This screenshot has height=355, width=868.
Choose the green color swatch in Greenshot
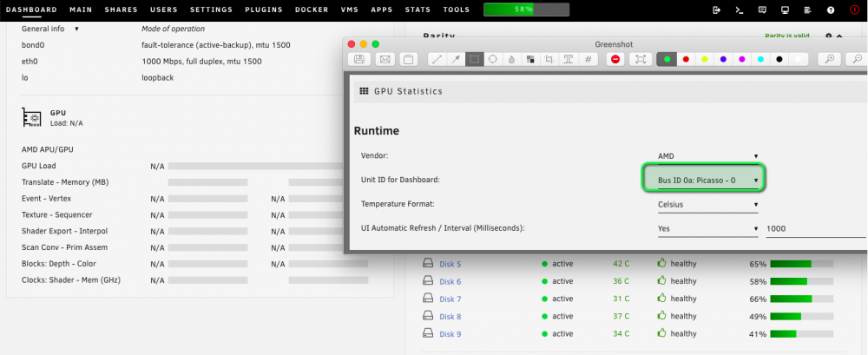pyautogui.click(x=667, y=59)
